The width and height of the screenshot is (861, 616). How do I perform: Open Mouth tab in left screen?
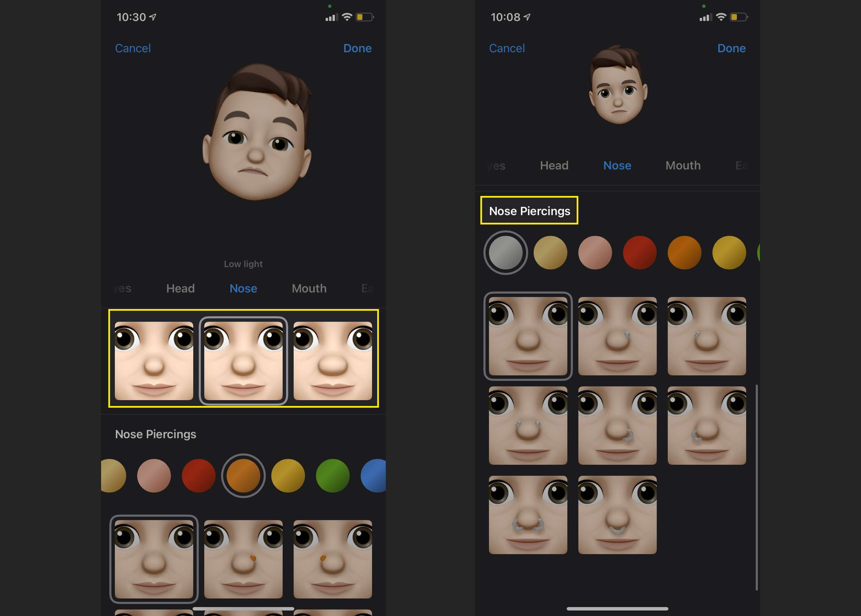(309, 288)
